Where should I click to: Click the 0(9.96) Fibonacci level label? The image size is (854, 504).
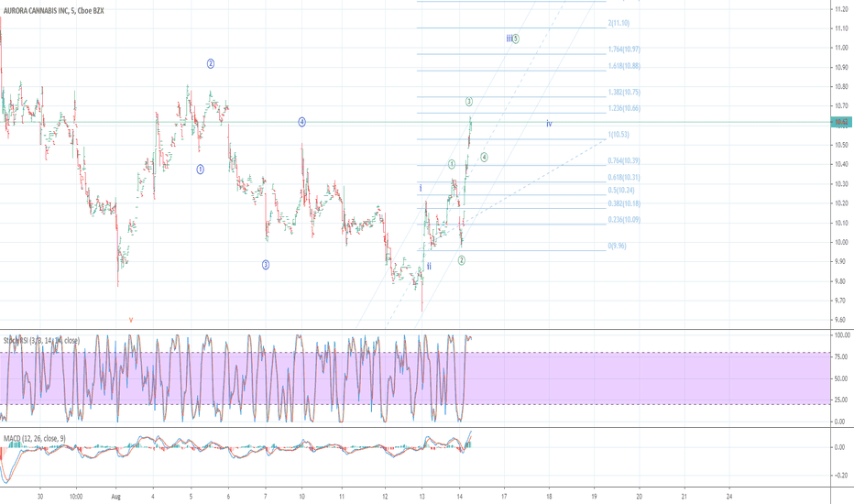[x=617, y=246]
